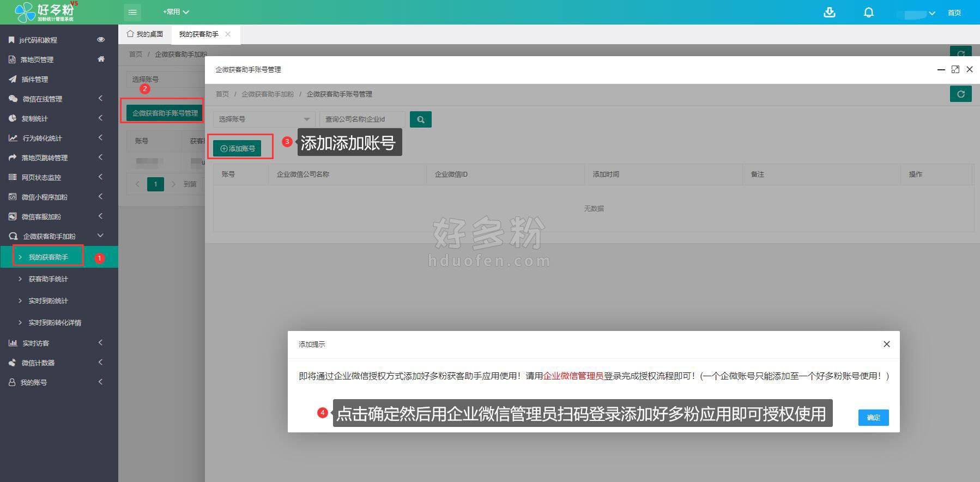Click the search magnifier button in dialog

(421, 119)
